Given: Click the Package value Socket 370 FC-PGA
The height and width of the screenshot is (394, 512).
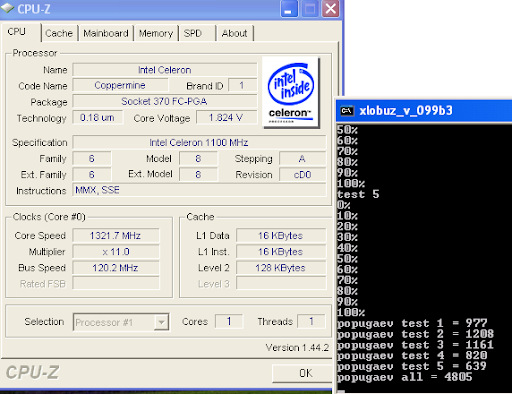Looking at the screenshot, I should [165, 101].
